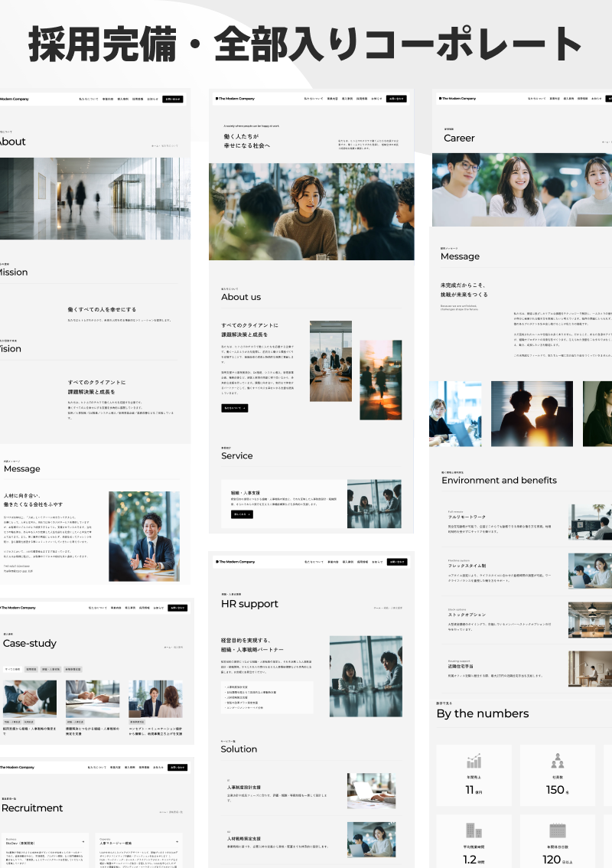Open お知らせ in the home page navigation
The width and height of the screenshot is (612, 868).
pyautogui.click(x=376, y=99)
